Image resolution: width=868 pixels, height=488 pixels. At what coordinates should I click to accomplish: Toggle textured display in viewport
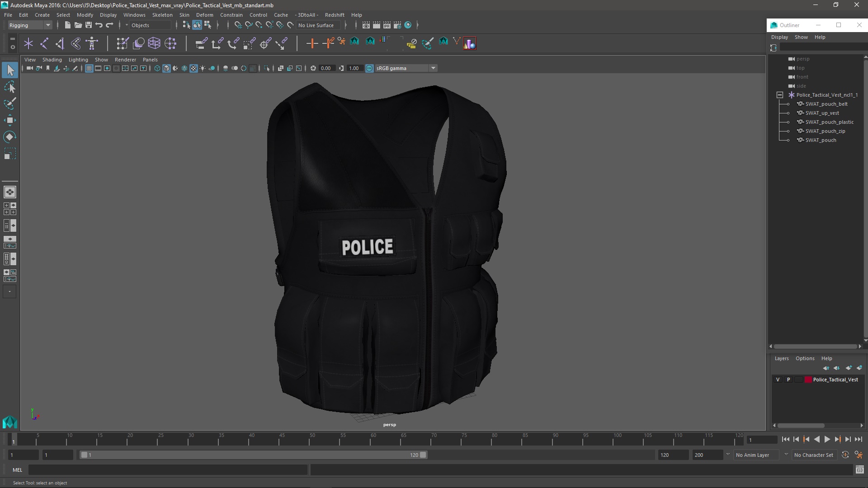(193, 68)
